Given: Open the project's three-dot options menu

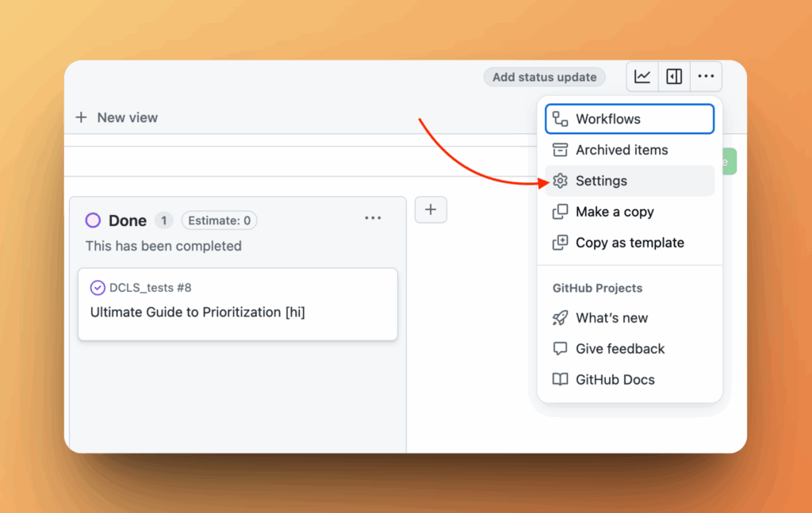Looking at the screenshot, I should point(706,76).
